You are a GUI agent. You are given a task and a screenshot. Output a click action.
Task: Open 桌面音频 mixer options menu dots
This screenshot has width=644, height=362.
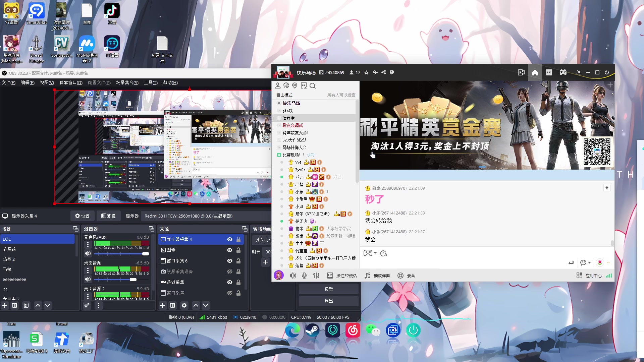pyautogui.click(x=88, y=270)
